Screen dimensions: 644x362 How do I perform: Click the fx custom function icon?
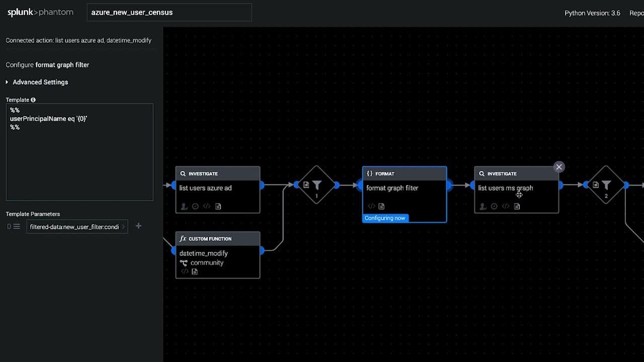click(x=183, y=239)
